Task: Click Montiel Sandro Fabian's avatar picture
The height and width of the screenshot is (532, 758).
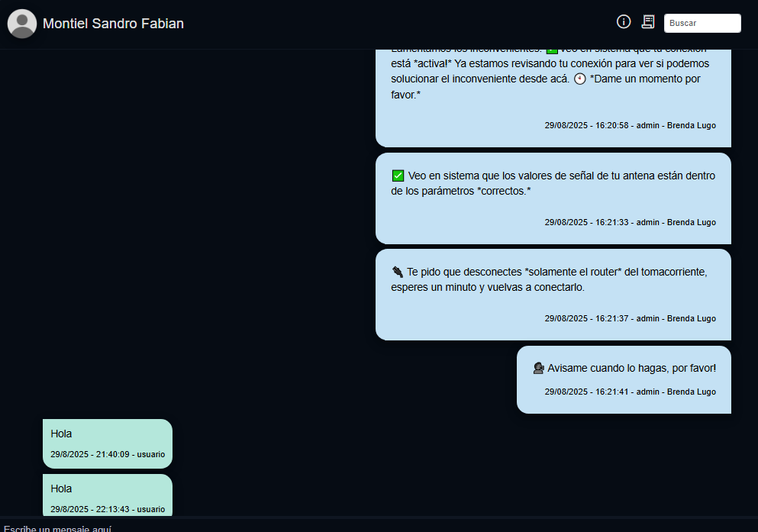Action: pos(22,24)
